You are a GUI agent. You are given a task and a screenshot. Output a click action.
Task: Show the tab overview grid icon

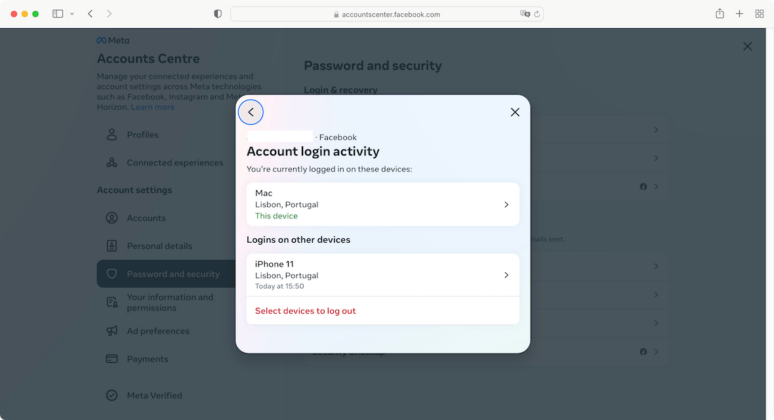click(760, 14)
